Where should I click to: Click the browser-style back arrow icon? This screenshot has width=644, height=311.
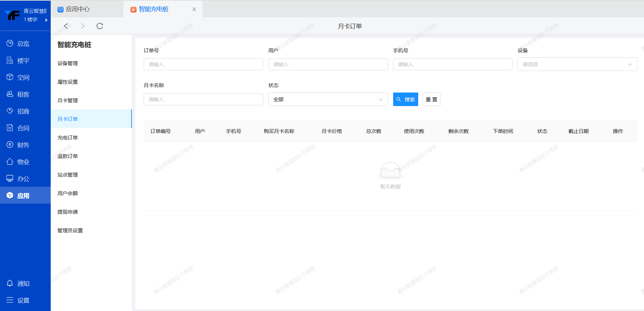tap(66, 26)
